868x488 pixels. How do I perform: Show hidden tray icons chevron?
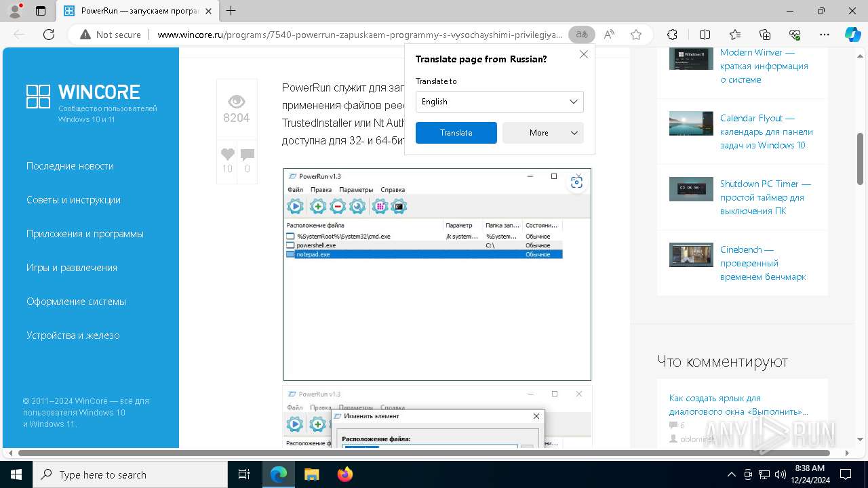coord(731,474)
